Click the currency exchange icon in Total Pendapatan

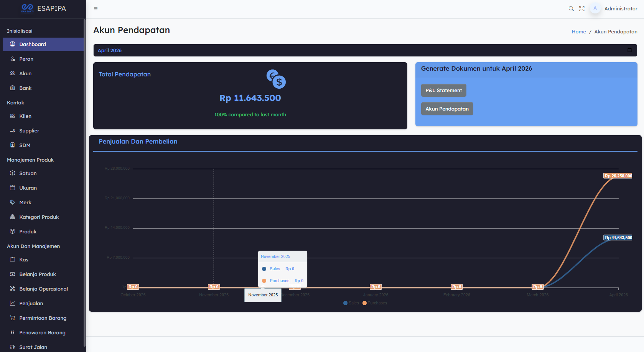pyautogui.click(x=276, y=79)
